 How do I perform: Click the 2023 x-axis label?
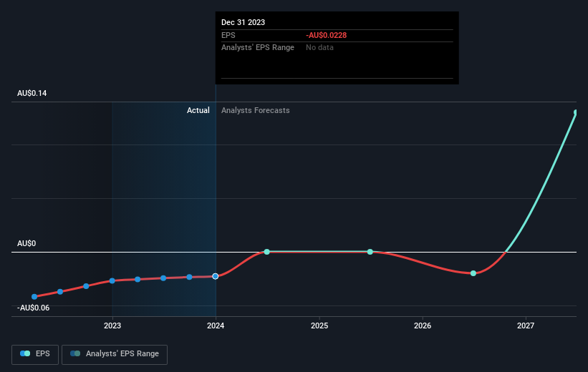(112, 326)
